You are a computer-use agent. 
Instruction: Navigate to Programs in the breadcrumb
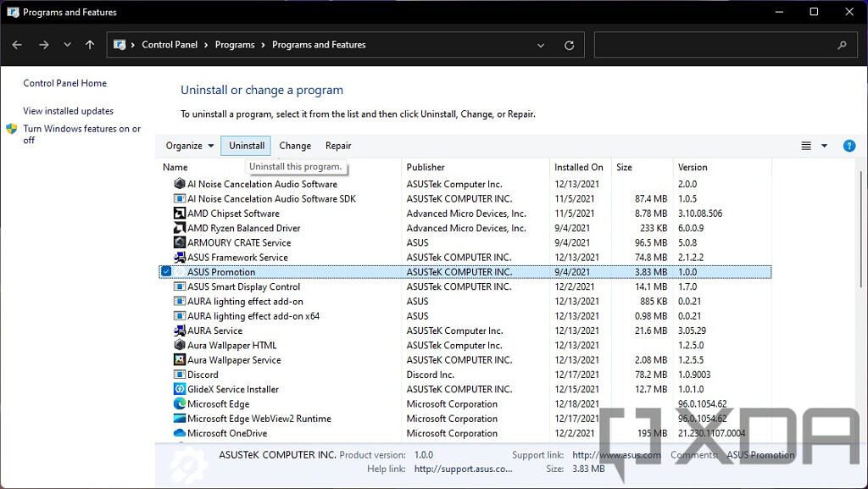(236, 44)
